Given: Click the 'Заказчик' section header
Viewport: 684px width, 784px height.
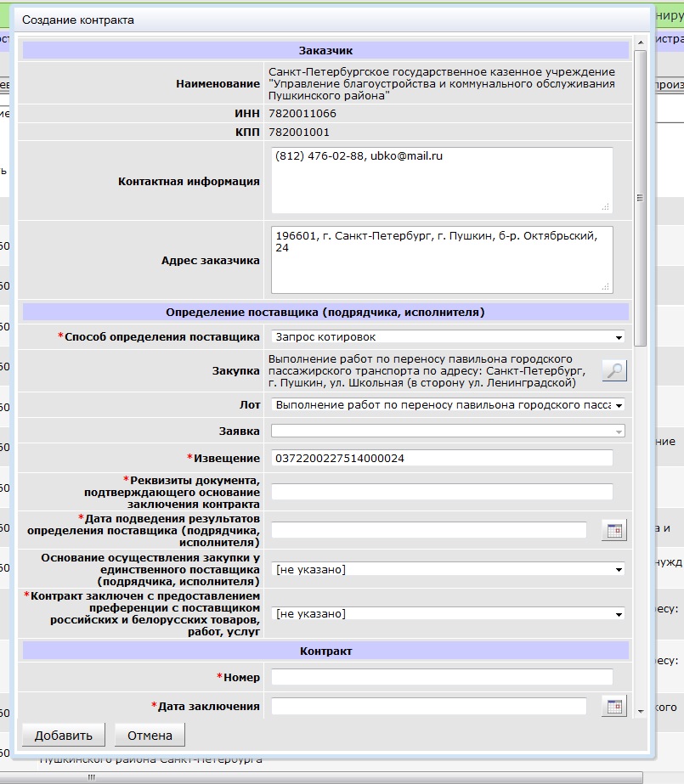Looking at the screenshot, I should 325,50.
